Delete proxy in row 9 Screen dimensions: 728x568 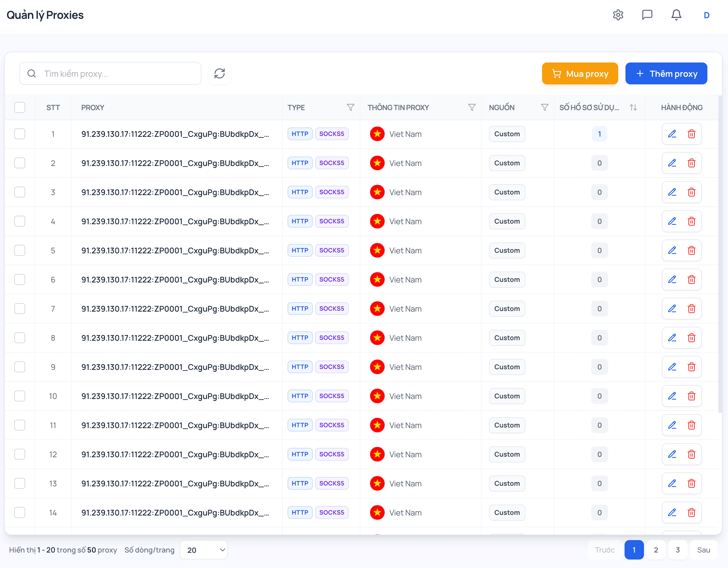tap(691, 367)
